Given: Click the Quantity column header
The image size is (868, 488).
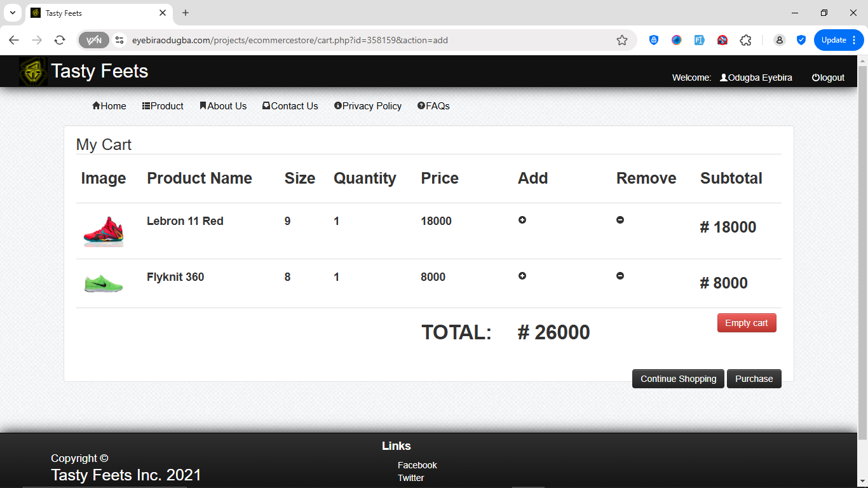Looking at the screenshot, I should (365, 179).
